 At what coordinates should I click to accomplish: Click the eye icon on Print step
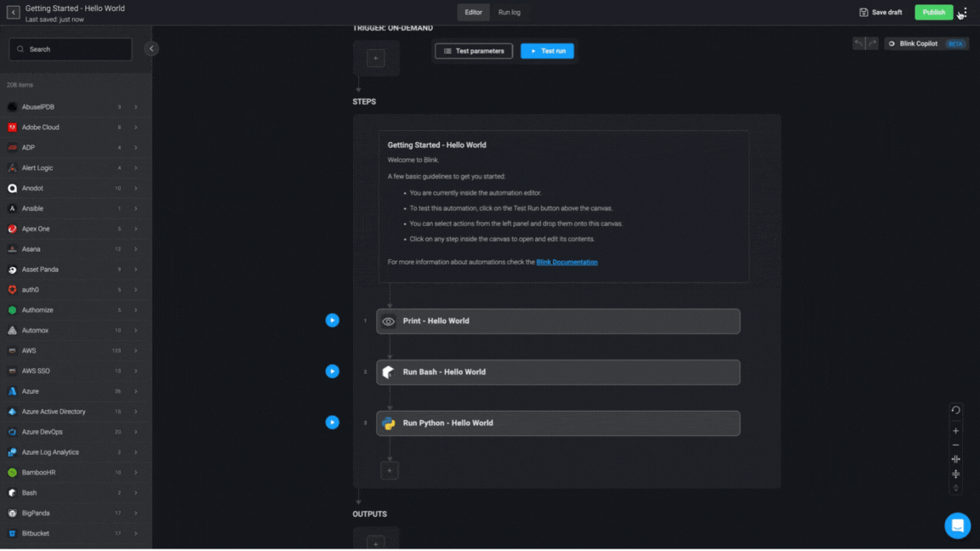point(388,321)
